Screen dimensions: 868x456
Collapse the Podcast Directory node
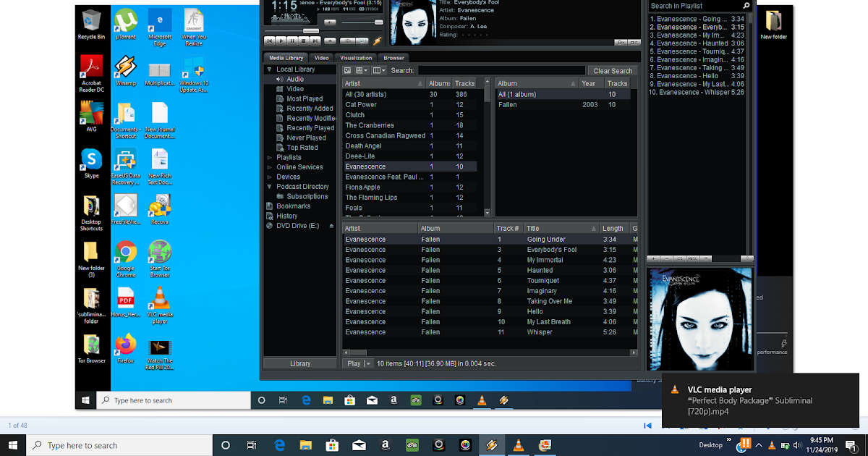click(x=270, y=187)
